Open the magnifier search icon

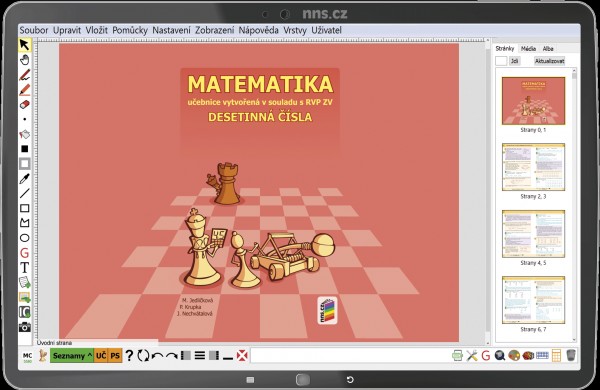point(499,356)
